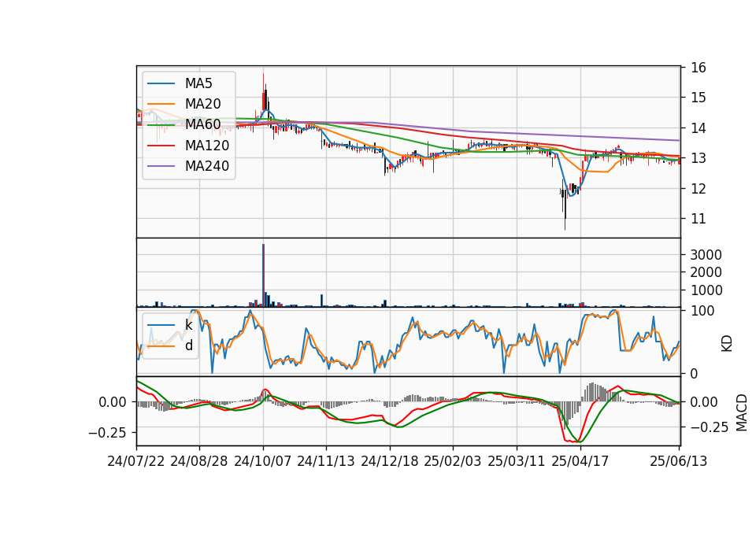The height and width of the screenshot is (543, 756).
Task: Click the MACD vertical axis title
Action: (x=742, y=412)
